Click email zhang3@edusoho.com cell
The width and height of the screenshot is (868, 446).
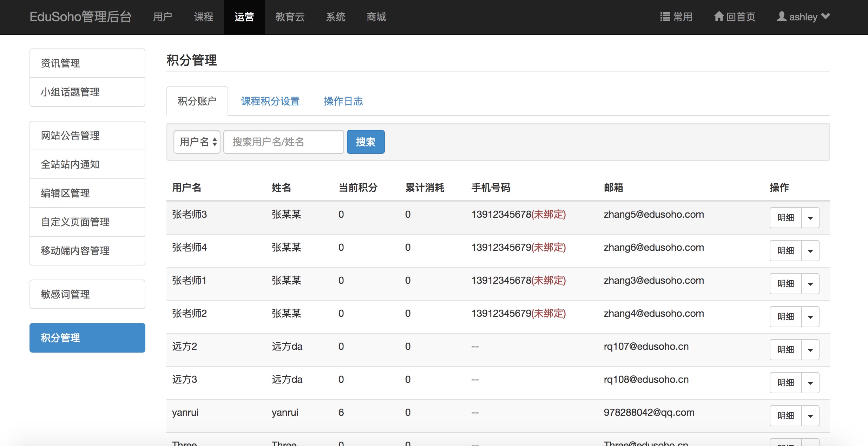pos(654,281)
